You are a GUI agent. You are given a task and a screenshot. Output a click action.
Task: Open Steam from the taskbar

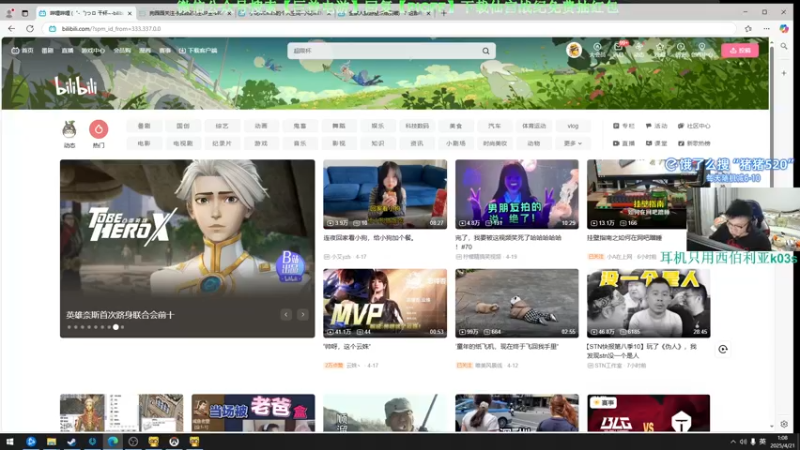click(x=72, y=441)
